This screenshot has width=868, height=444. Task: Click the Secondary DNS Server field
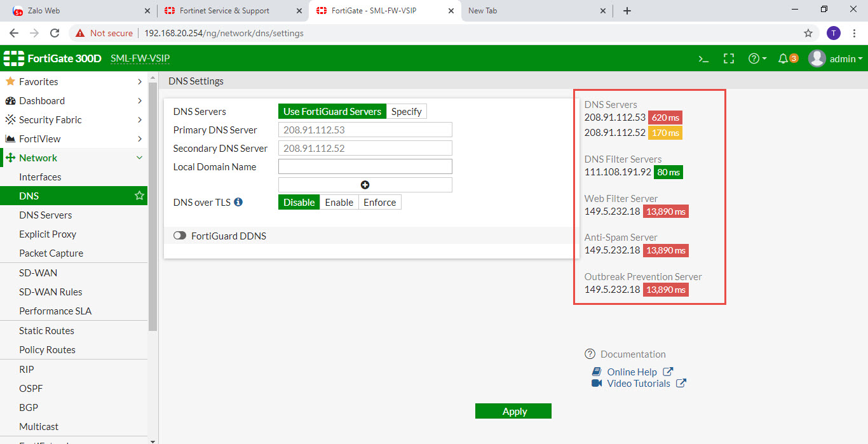[365, 148]
